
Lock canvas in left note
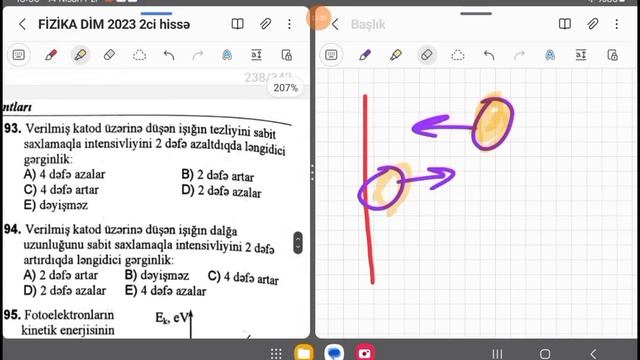tap(287, 55)
